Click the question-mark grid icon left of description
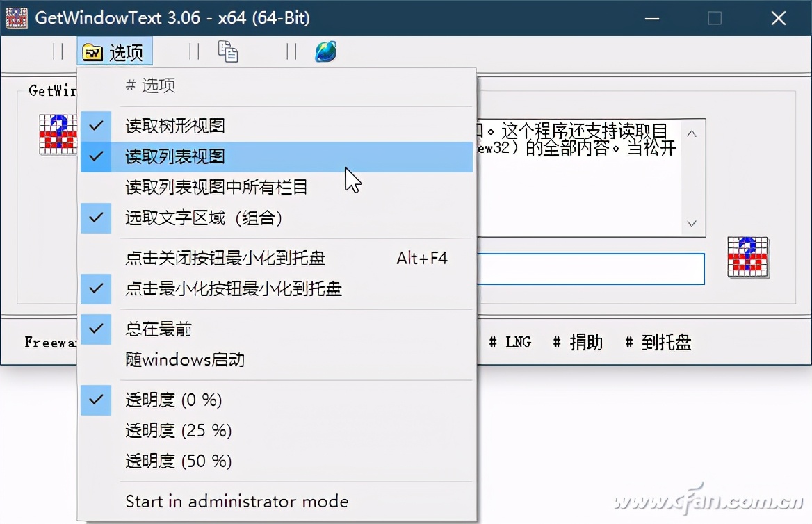 58,134
